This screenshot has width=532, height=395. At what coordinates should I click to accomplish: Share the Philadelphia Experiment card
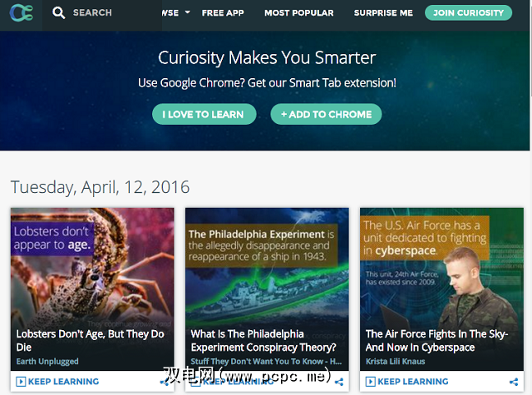(339, 382)
